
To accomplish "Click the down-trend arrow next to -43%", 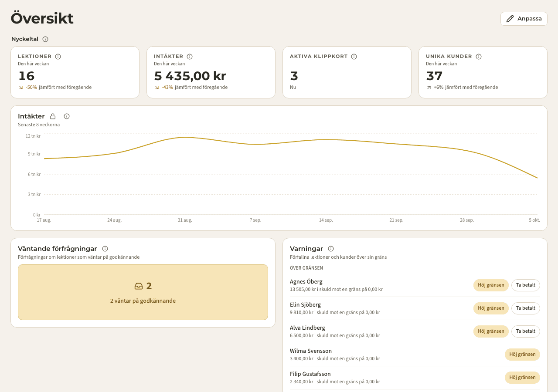I will coord(157,88).
